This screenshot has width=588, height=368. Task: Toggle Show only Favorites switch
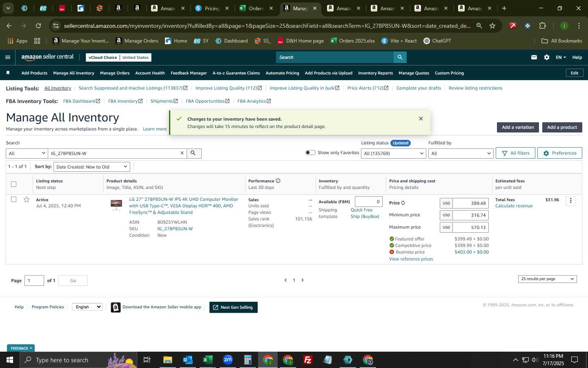tap(310, 153)
